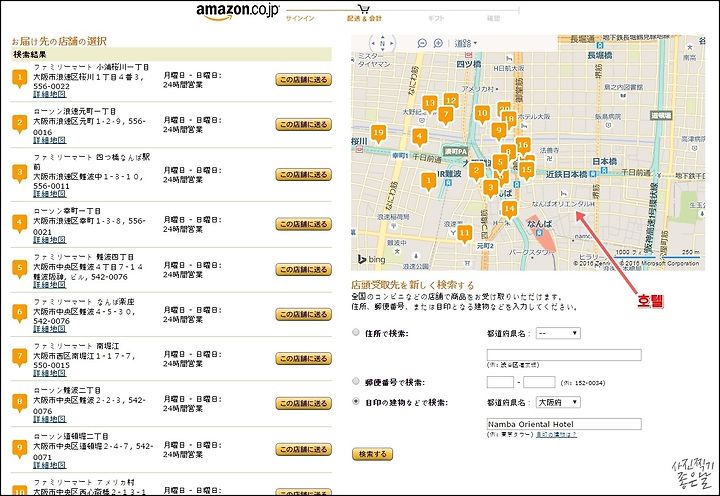Viewport: 720px width, 496px height.
Task: Click map pin number 10
Action: [482, 114]
